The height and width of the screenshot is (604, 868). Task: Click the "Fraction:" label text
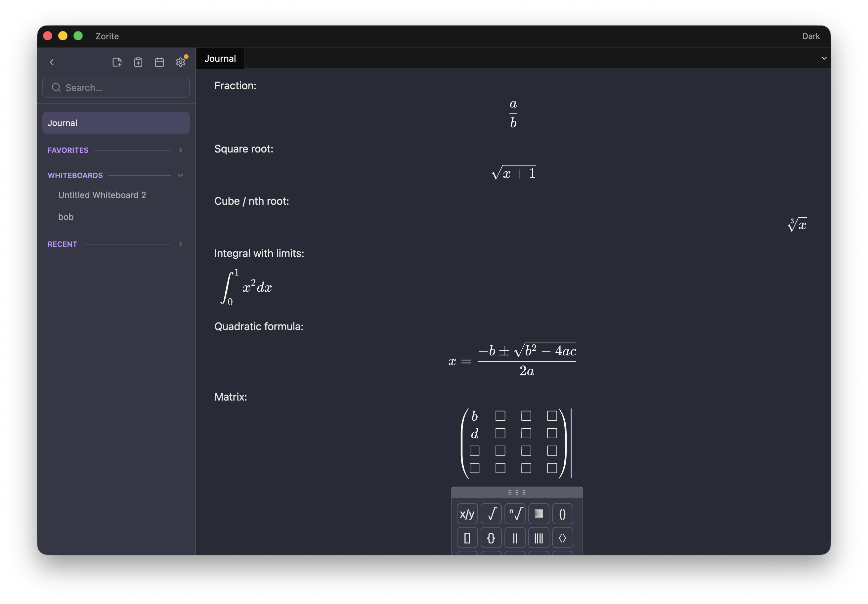pyautogui.click(x=235, y=86)
